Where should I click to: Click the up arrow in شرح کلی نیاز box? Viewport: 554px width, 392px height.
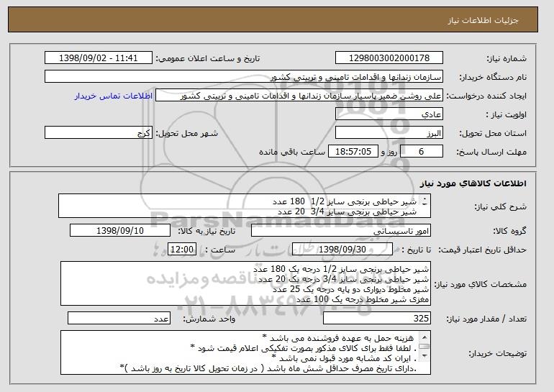pos(424,199)
